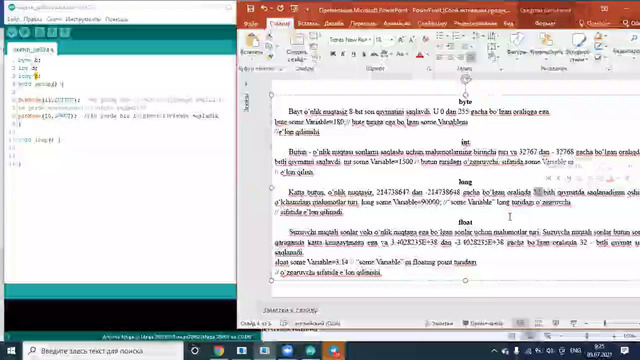
Task: Save the presentation from PowerPoint's quick access toolbar
Action: [250, 9]
